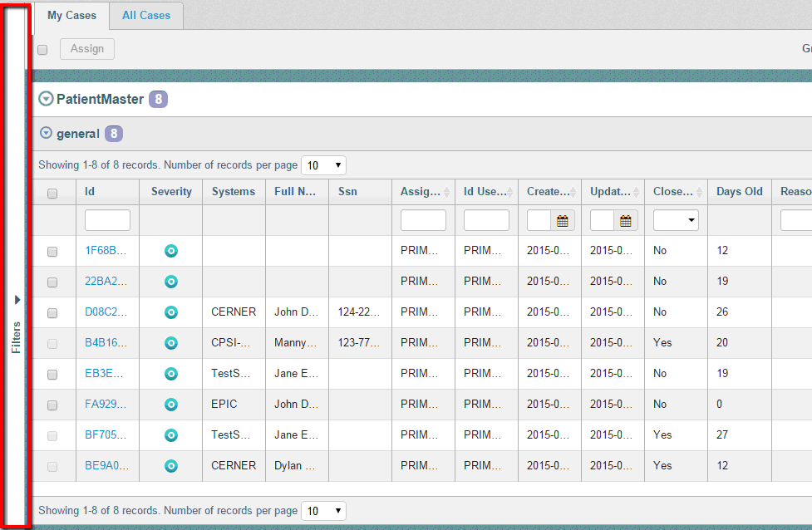Open bottom records per page dropdown

click(323, 511)
